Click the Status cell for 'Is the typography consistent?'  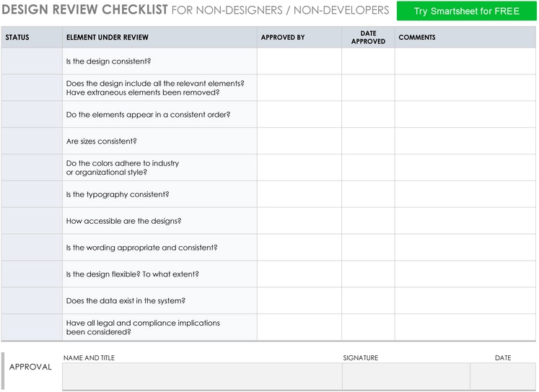(x=32, y=194)
